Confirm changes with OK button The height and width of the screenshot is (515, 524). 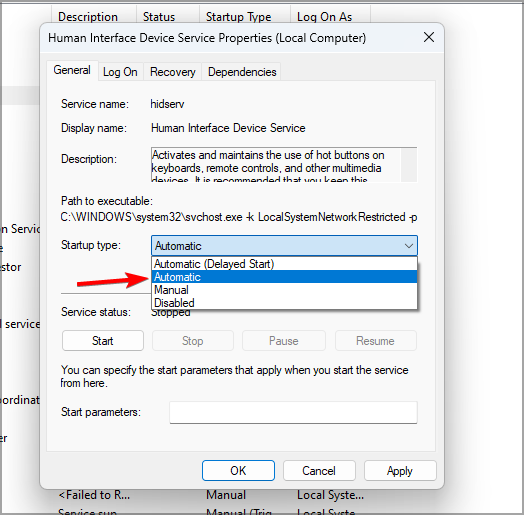238,471
